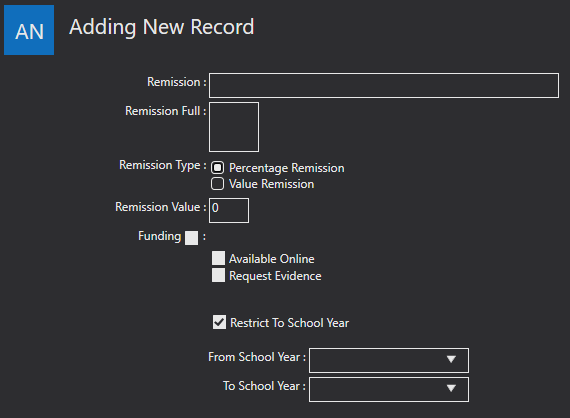Image resolution: width=570 pixels, height=418 pixels.
Task: Click the blue AN record icon
Action: pos(29,30)
